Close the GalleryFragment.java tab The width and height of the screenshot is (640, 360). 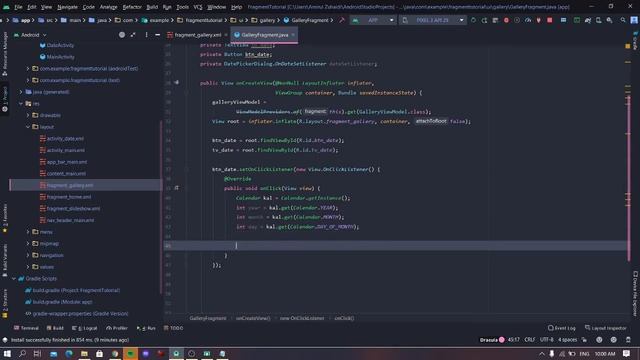pos(293,35)
